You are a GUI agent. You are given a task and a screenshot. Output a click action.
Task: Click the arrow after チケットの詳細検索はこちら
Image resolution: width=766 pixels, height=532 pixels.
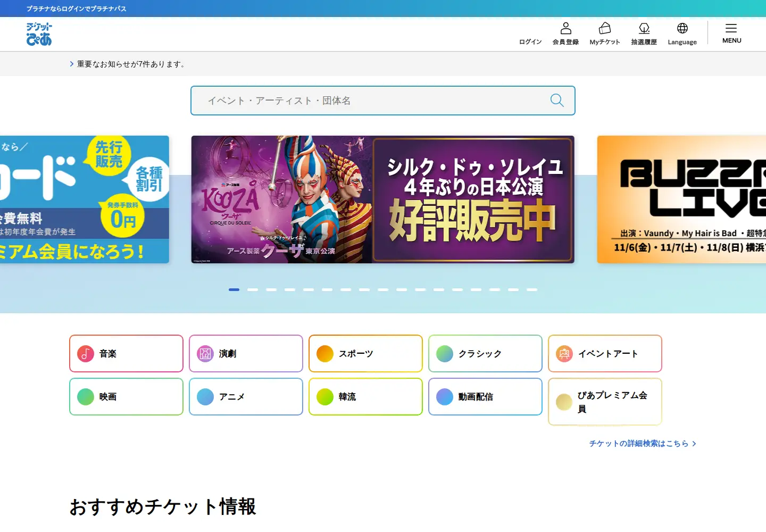pos(694,444)
